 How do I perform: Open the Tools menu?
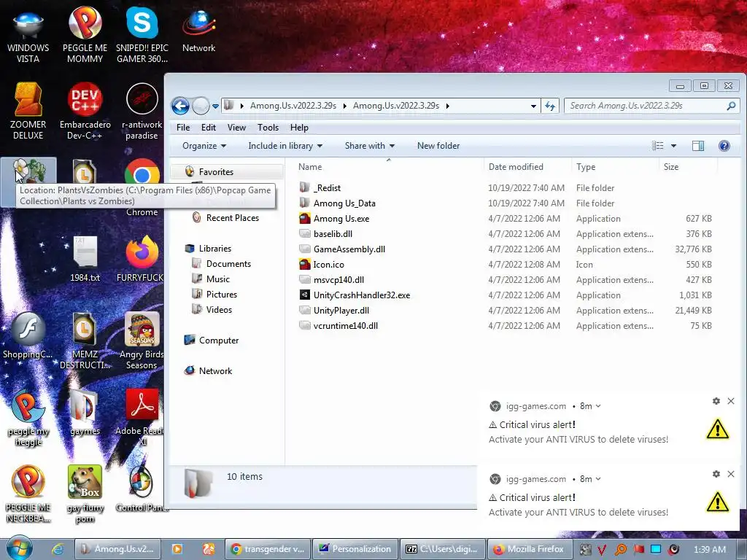(x=268, y=128)
